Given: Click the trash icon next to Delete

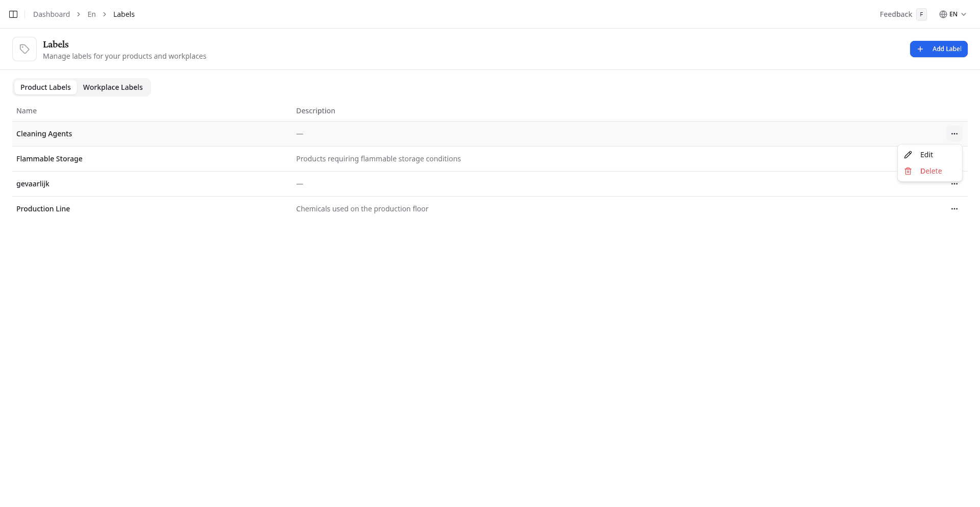Looking at the screenshot, I should pyautogui.click(x=908, y=171).
